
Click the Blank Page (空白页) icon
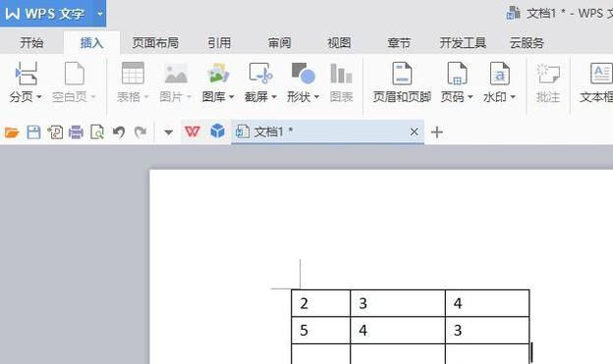[x=75, y=74]
